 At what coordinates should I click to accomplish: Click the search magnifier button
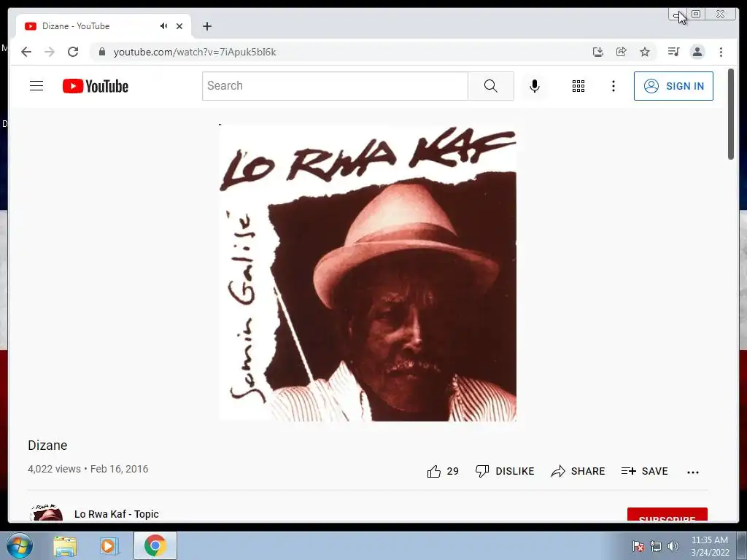click(x=491, y=86)
